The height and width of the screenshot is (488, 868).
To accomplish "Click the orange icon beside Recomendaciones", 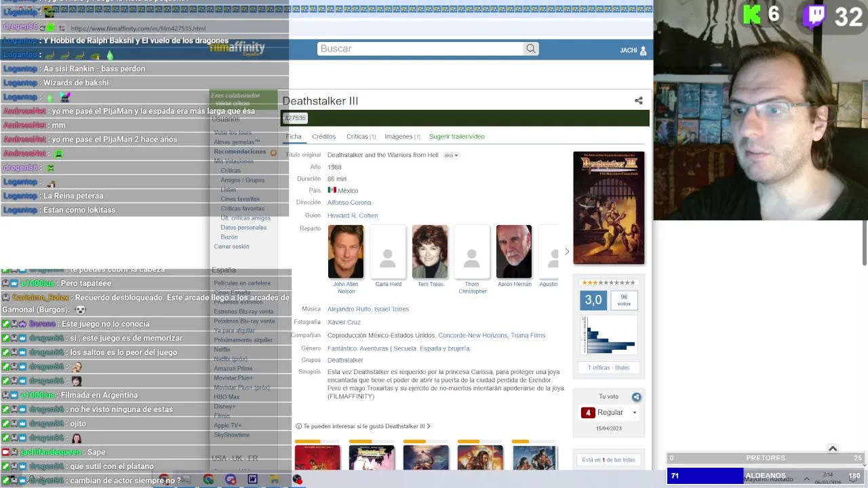I will pyautogui.click(x=273, y=152).
